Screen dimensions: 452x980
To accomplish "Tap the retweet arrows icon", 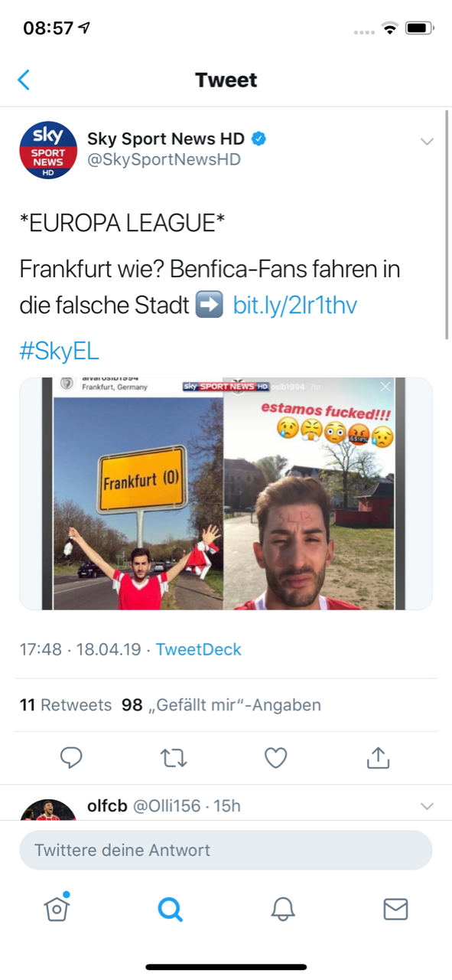I will (x=174, y=758).
